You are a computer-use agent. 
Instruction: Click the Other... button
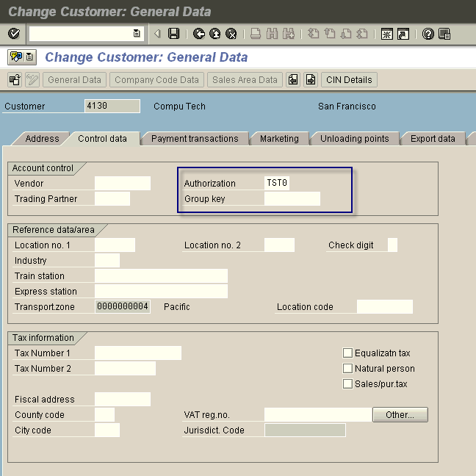400,415
